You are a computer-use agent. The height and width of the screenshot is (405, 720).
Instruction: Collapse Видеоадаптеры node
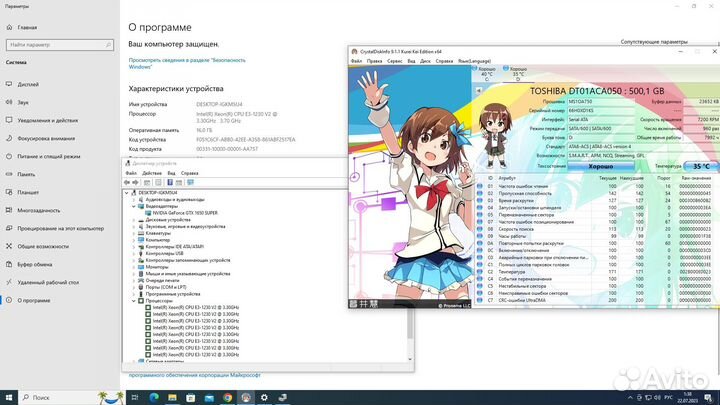pyautogui.click(x=134, y=207)
